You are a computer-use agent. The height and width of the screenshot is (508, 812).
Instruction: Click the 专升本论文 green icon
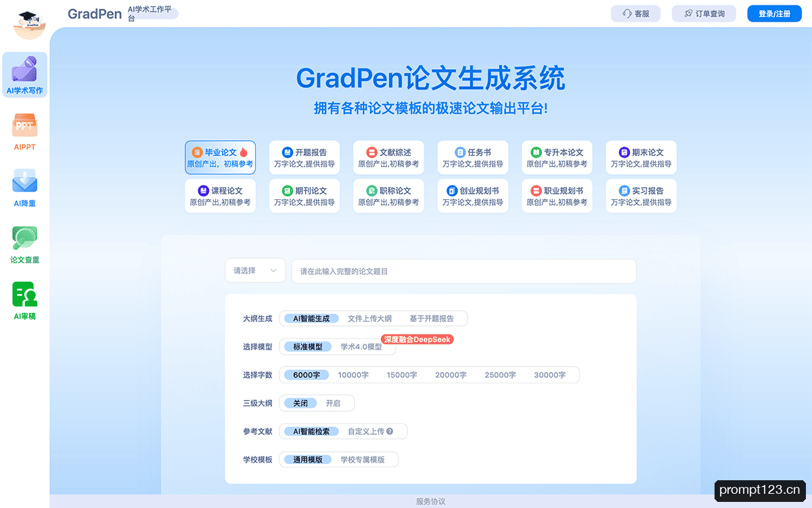pos(536,152)
